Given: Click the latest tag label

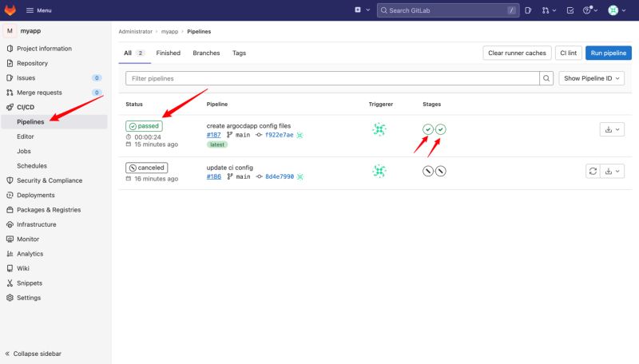Looking at the screenshot, I should point(216,144).
